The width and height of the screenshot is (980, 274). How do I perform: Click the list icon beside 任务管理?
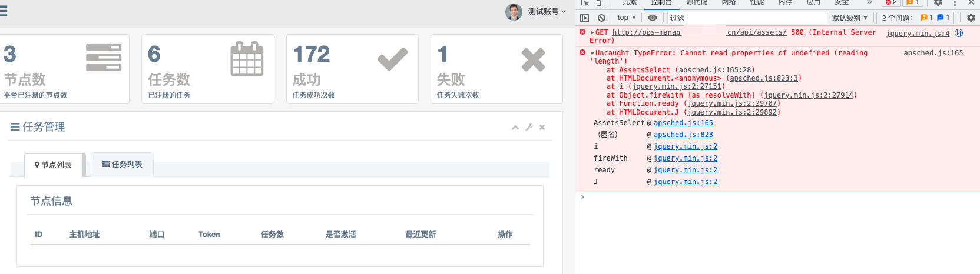[x=15, y=127]
